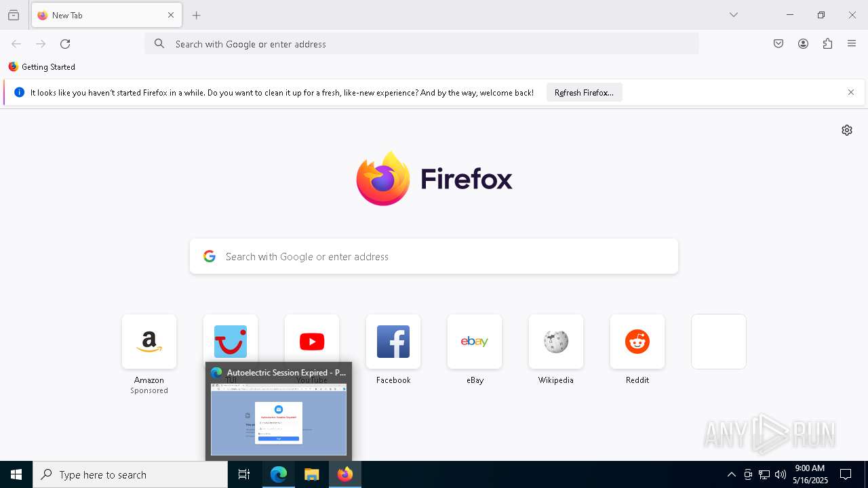Switch to Microsoft Edge on taskbar

coord(279,474)
